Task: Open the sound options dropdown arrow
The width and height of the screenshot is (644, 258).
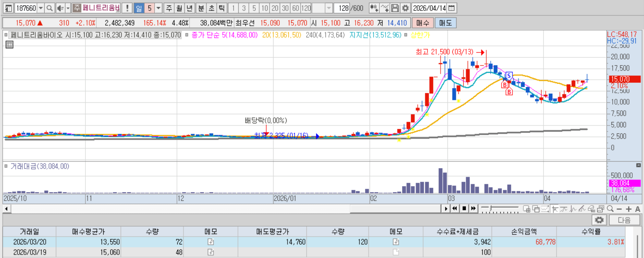Action: click(x=68, y=8)
